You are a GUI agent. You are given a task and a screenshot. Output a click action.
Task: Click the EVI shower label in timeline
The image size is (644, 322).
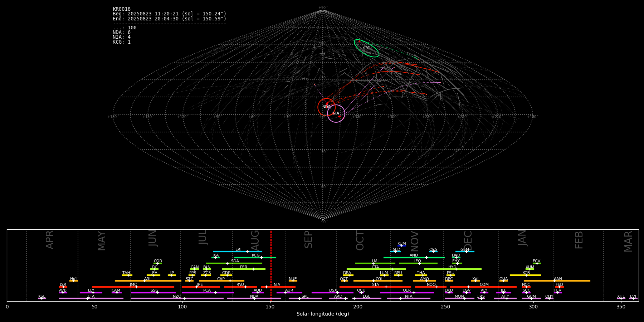tap(633, 297)
